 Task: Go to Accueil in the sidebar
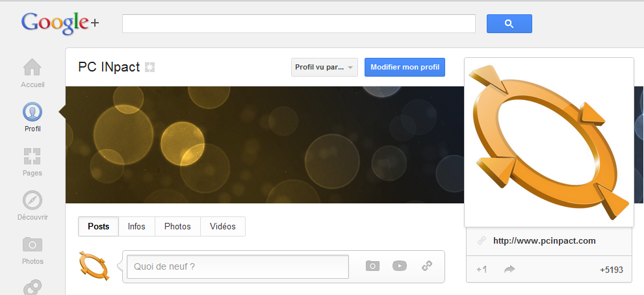point(32,73)
